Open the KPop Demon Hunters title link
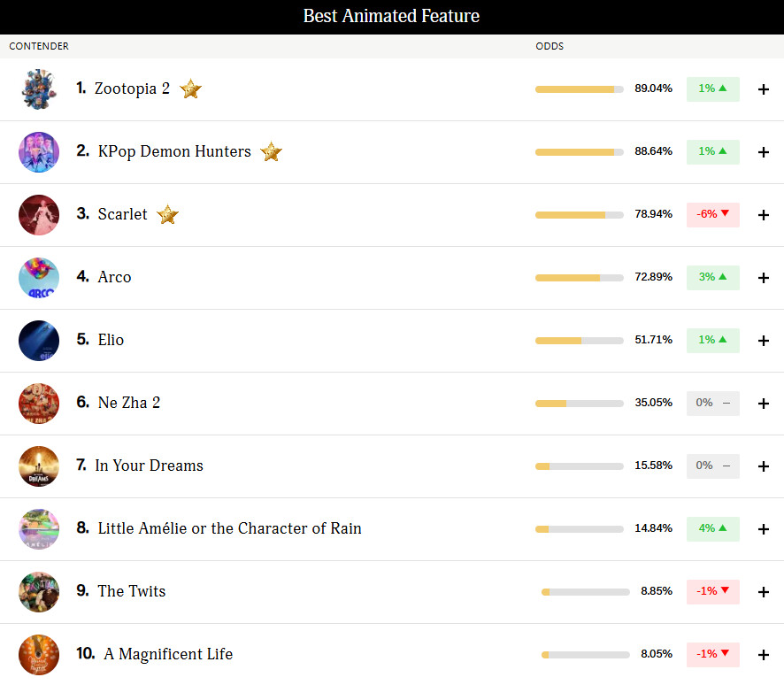The image size is (784, 685). (x=174, y=151)
